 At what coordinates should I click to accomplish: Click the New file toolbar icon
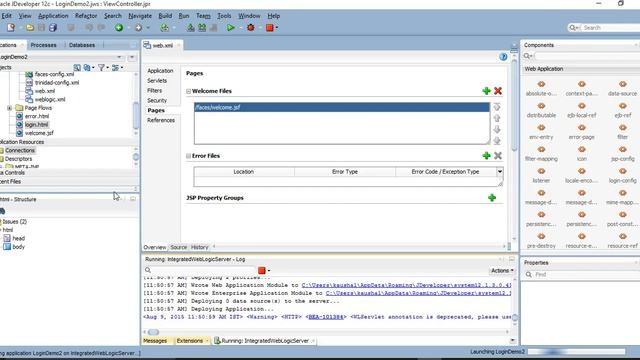[x=11, y=27]
